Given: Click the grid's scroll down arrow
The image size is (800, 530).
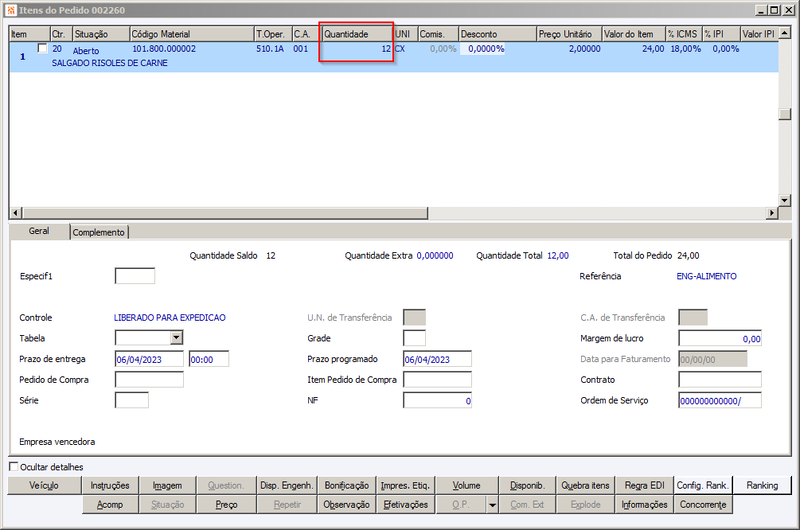Looking at the screenshot, I should click(x=785, y=200).
